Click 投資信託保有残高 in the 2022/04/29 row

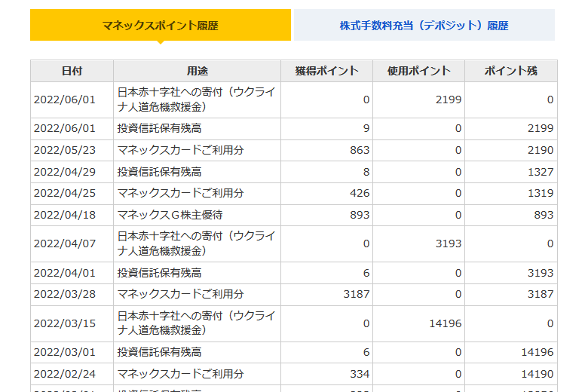tap(159, 172)
